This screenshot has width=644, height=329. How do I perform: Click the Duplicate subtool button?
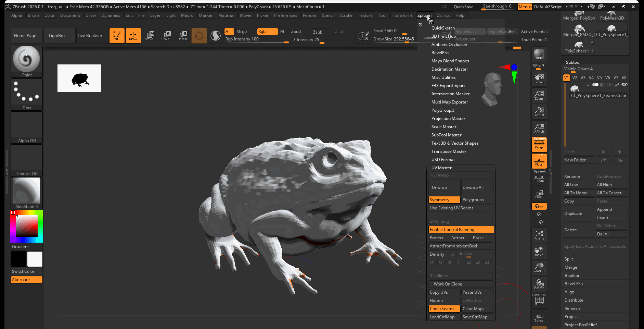pos(578,214)
